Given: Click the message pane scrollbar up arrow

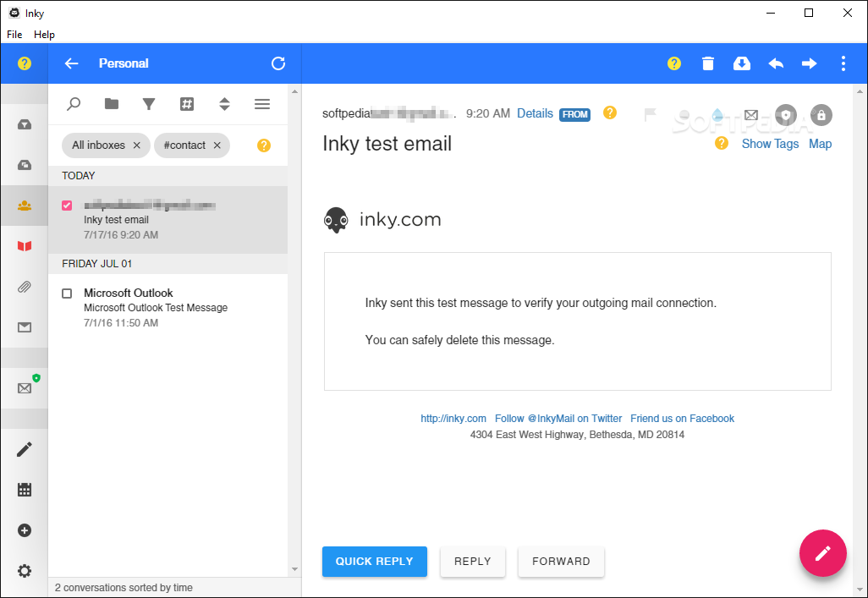Looking at the screenshot, I should [860, 91].
